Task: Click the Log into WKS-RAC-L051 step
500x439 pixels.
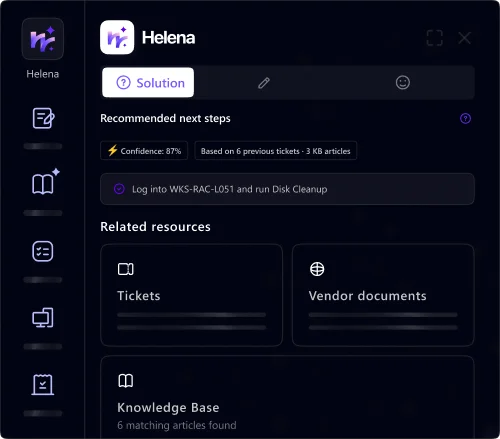Action: pos(287,189)
